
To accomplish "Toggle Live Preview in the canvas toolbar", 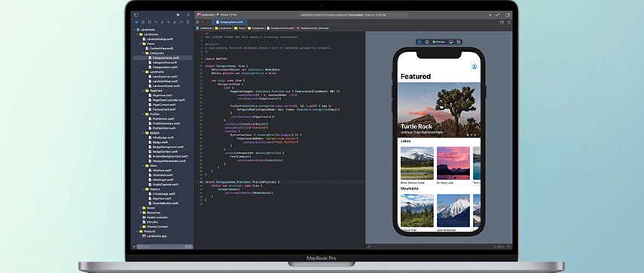I will click(420, 42).
